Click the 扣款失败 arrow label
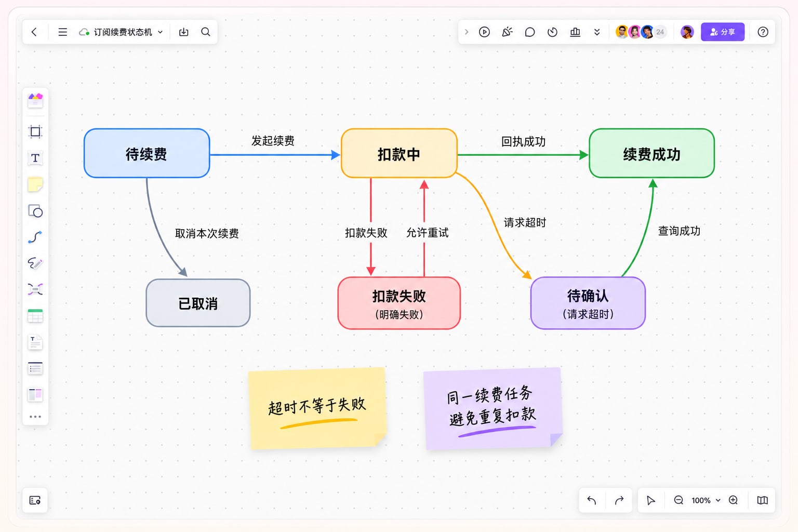Viewport: 798px width, 532px height. (366, 233)
